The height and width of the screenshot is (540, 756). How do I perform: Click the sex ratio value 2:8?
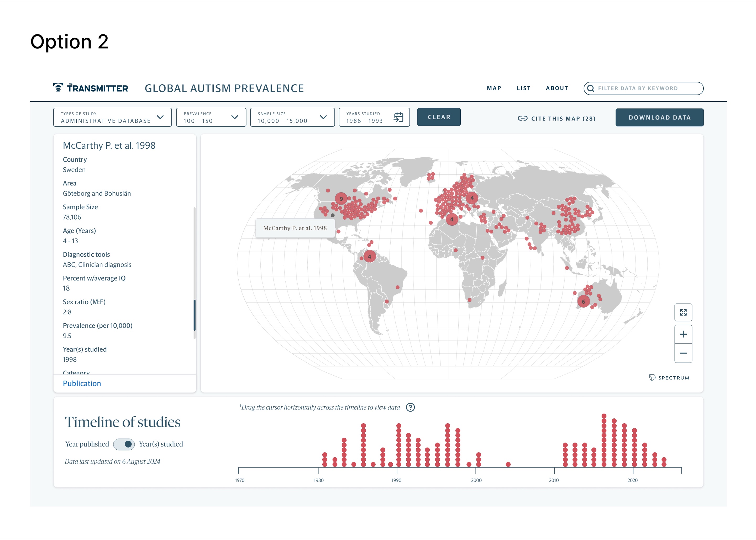click(x=67, y=312)
